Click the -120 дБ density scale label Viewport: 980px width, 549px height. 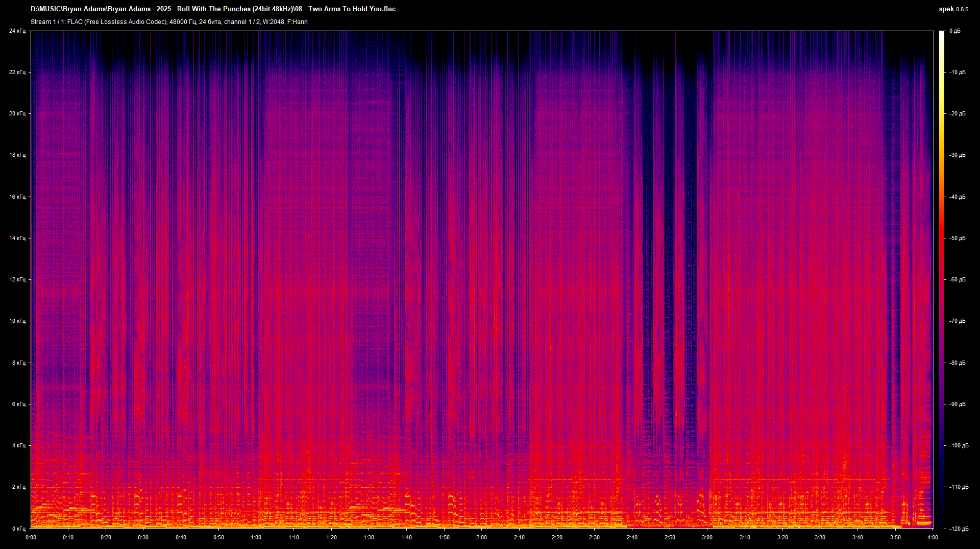pyautogui.click(x=958, y=529)
